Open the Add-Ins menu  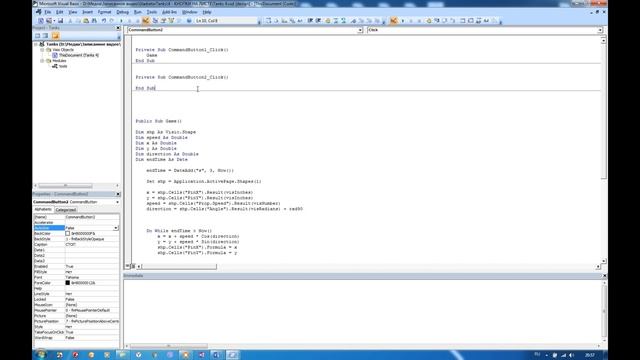tap(169, 12)
